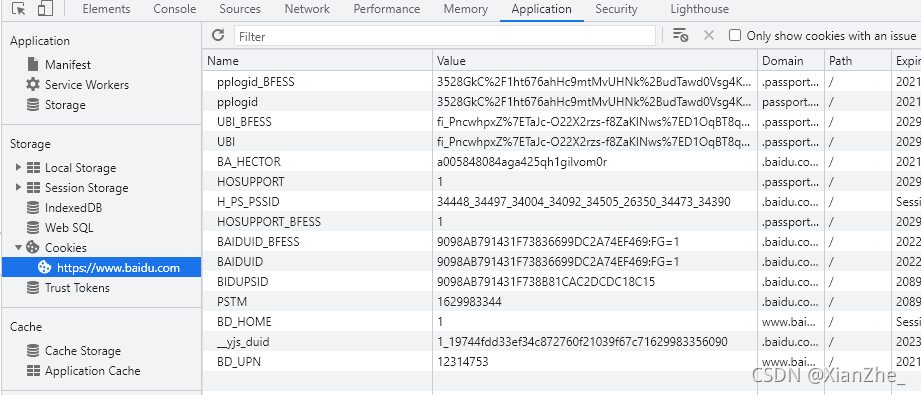The width and height of the screenshot is (921, 395).
Task: Click the Web SQL database icon
Action: click(x=33, y=227)
